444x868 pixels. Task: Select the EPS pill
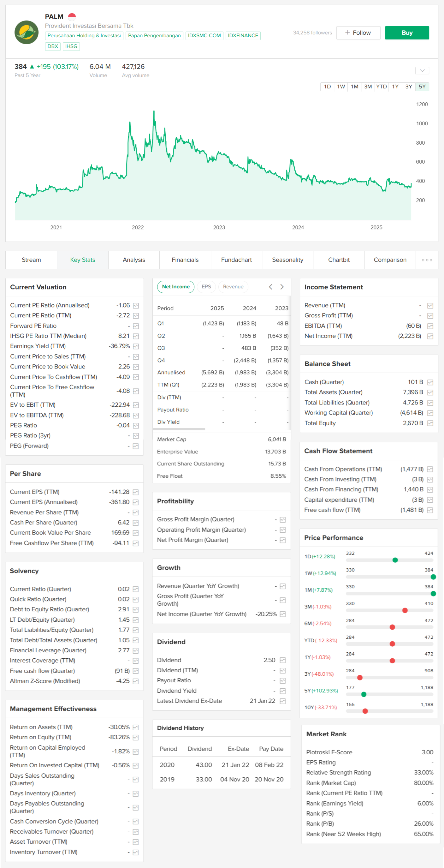[206, 287]
